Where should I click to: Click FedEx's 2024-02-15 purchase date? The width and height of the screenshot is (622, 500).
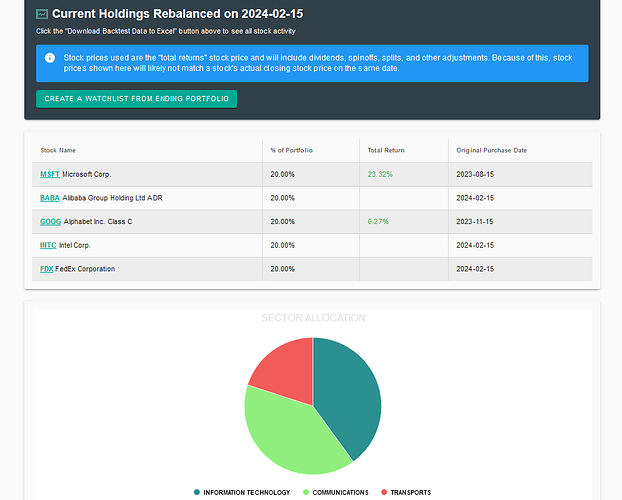click(475, 269)
